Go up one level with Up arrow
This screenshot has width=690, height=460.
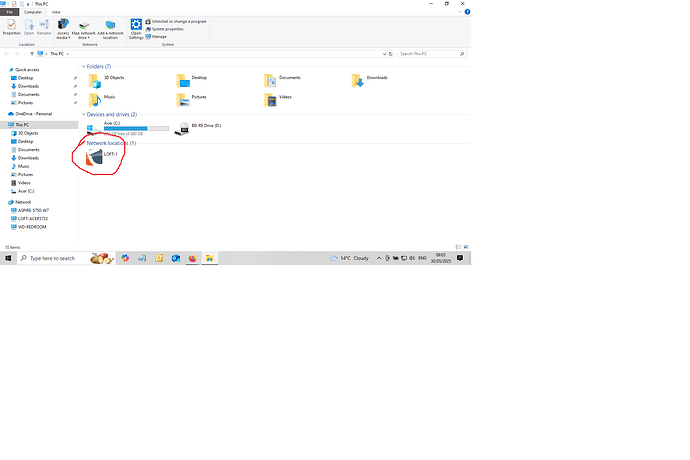click(x=32, y=54)
